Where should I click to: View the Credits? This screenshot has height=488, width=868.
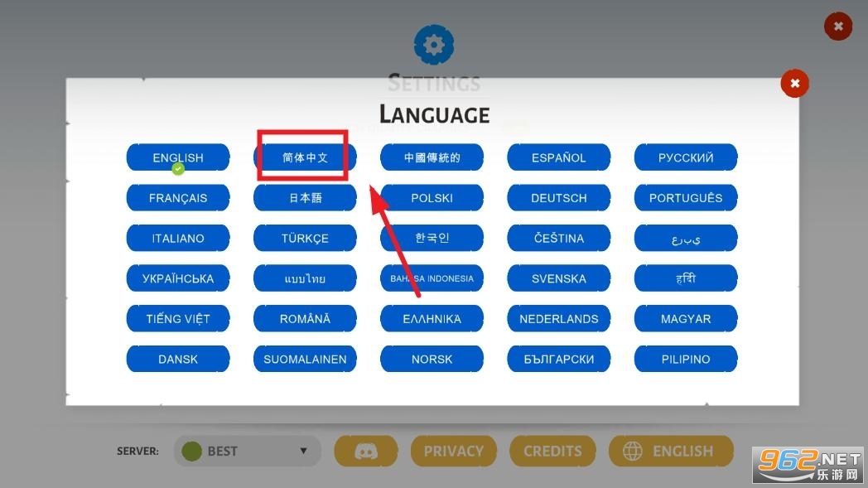coord(552,451)
